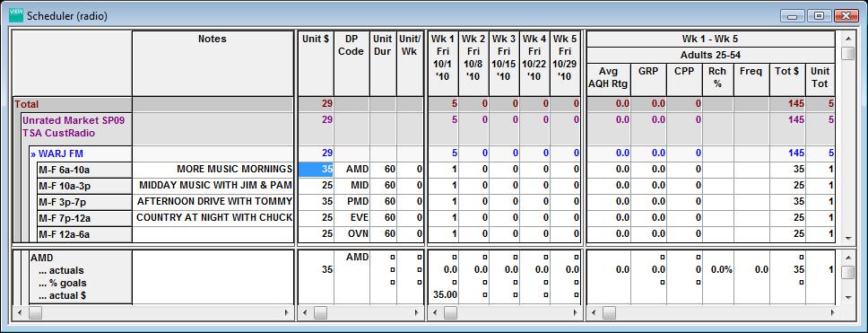
Task: Click the Wk 4 Fri 10/22 column header
Action: (x=534, y=63)
